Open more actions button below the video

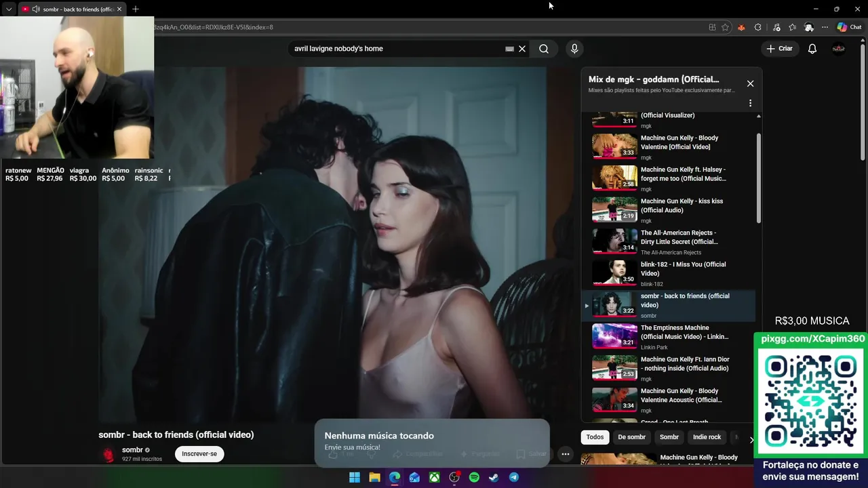[565, 454]
